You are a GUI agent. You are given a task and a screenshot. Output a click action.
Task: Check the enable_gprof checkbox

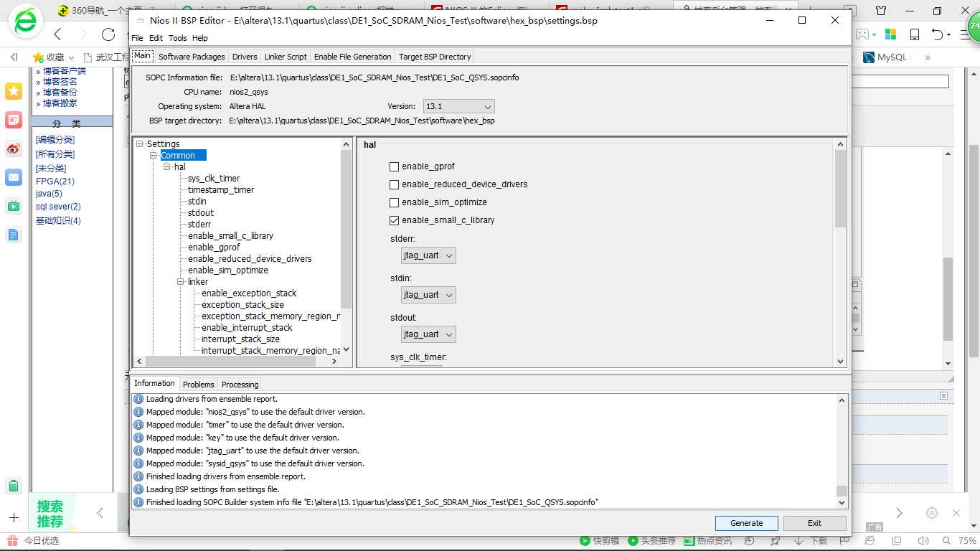(394, 166)
